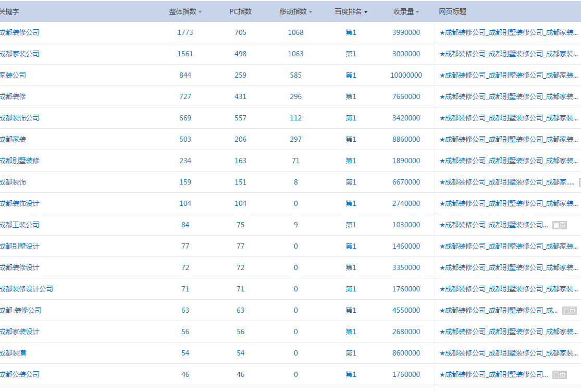Viewport: 581px width, 392px height.
Task: Open the 成都装饰设计 keyword link
Action: tap(19, 203)
